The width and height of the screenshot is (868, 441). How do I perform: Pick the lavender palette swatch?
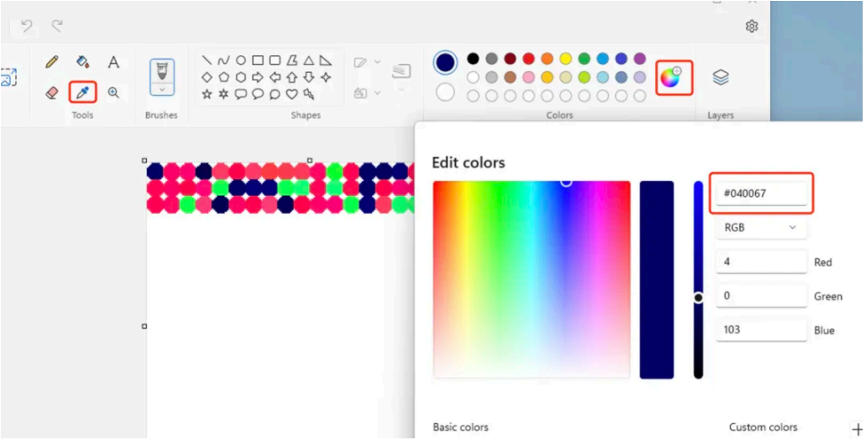click(x=639, y=77)
